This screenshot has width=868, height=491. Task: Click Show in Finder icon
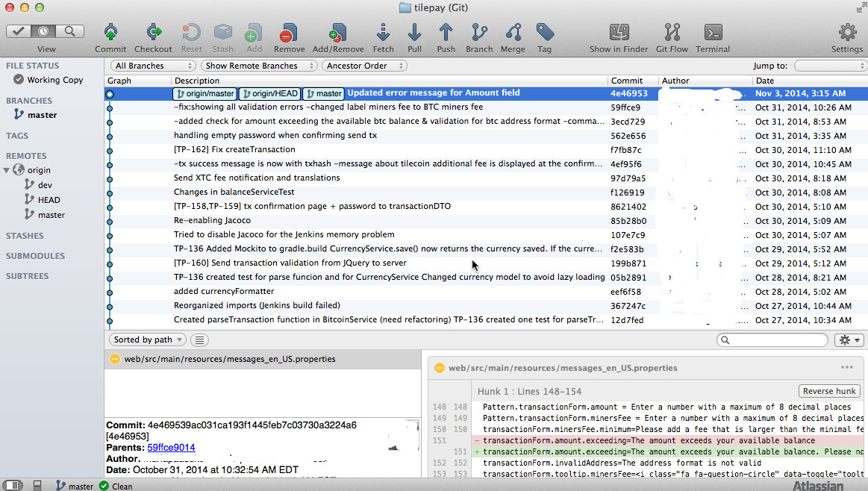click(x=619, y=33)
